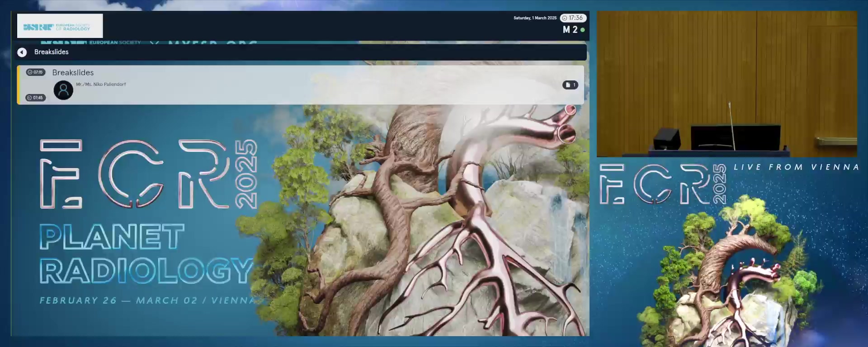Click the green live status dot
The image size is (868, 347).
point(583,30)
